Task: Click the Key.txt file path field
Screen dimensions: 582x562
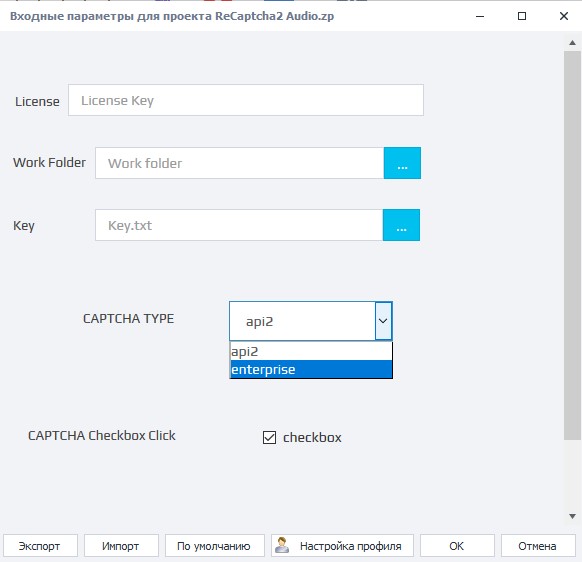Action: coord(239,225)
